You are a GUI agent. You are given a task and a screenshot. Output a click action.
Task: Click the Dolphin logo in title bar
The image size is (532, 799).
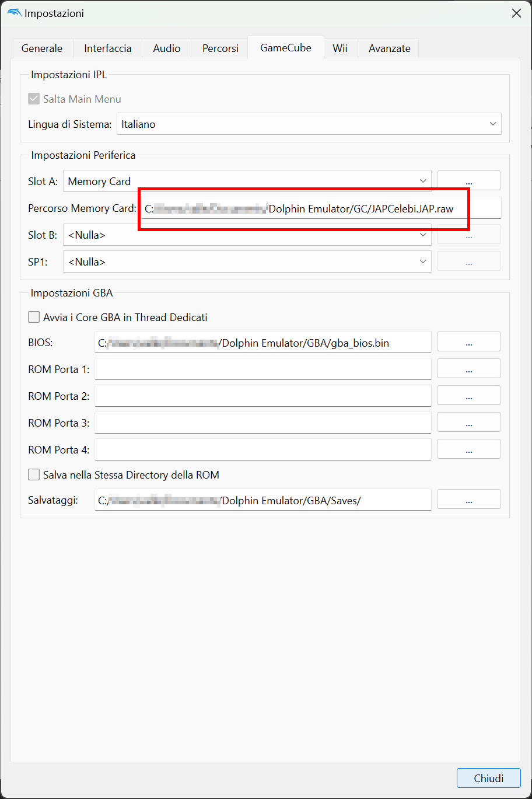(13, 13)
